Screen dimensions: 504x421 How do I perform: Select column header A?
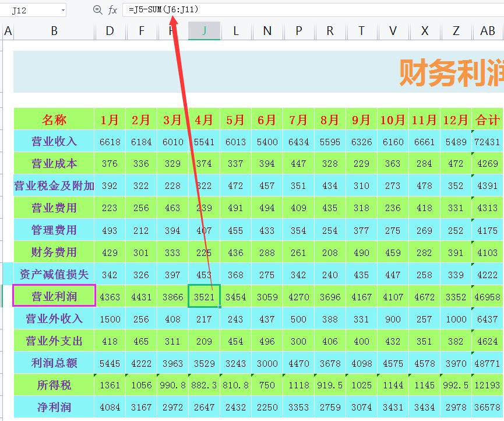click(x=8, y=30)
